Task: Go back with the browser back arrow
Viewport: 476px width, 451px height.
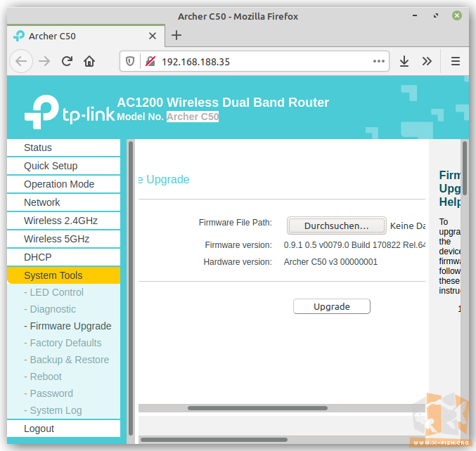Action: tap(21, 61)
